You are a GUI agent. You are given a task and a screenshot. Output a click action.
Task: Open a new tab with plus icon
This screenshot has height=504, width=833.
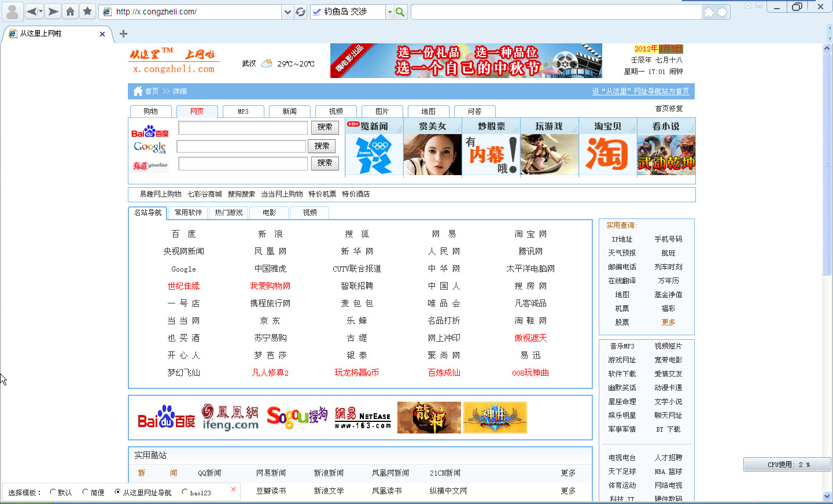tap(123, 34)
